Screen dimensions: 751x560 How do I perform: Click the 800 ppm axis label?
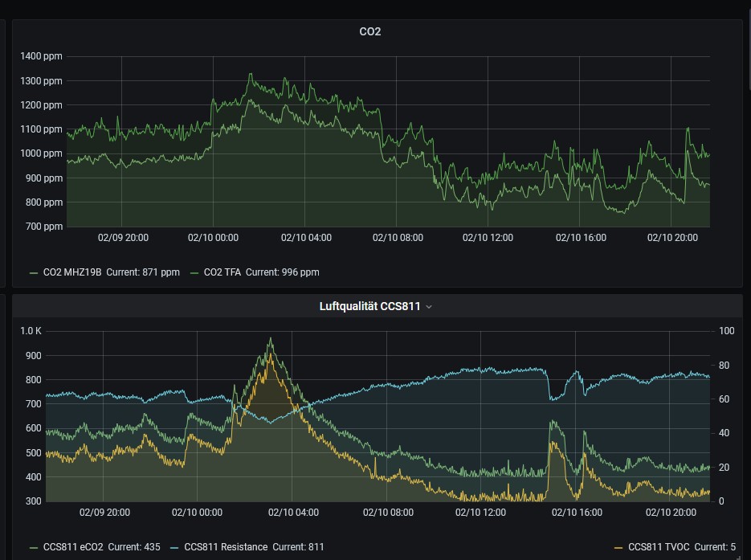43,202
